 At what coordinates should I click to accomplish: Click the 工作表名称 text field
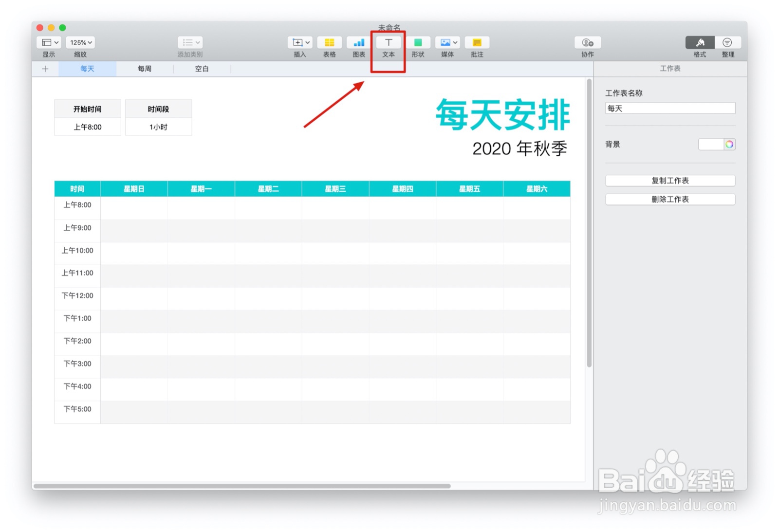tap(670, 108)
